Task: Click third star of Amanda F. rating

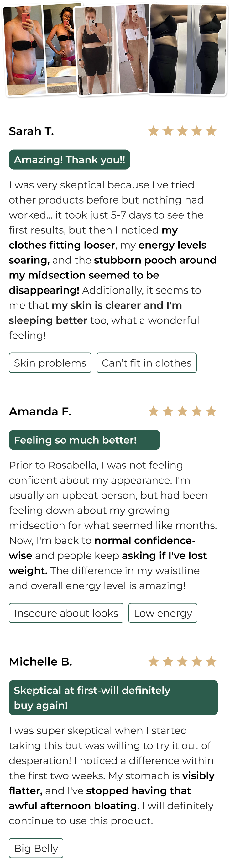Action: point(182,411)
